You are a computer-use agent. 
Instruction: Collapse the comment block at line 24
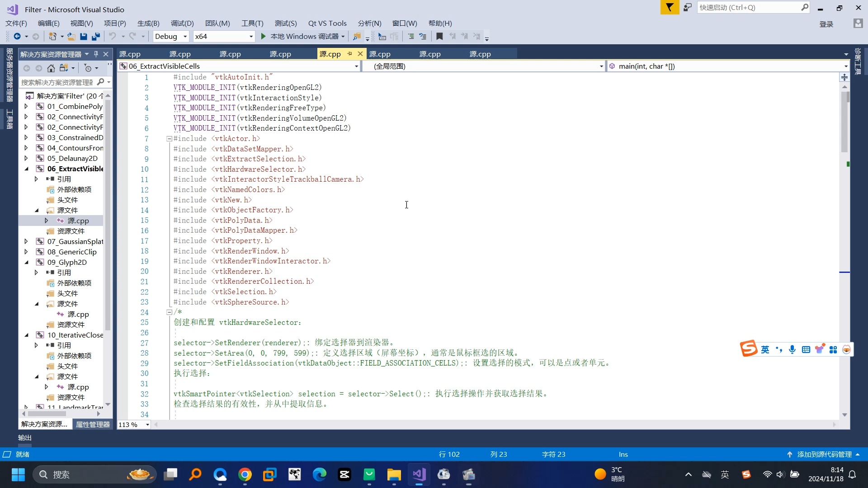coord(169,312)
